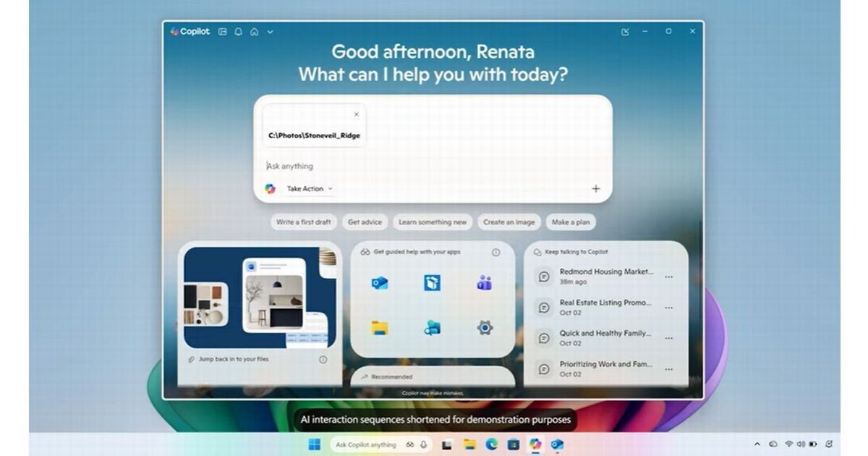Viewport: 868px width, 456px height.
Task: Open the Take Action dropdown
Action: pos(310,189)
